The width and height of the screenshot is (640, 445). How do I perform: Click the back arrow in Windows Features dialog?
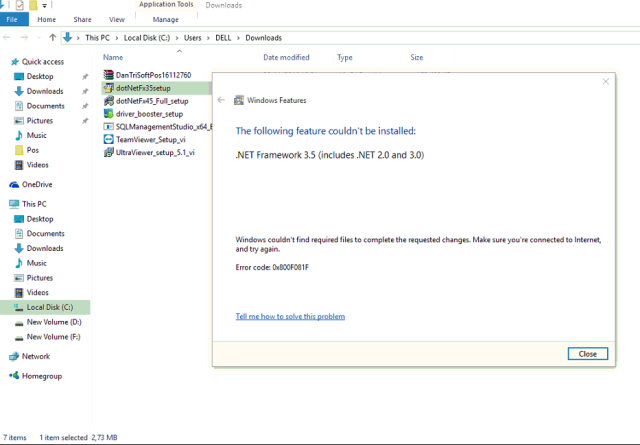(x=221, y=100)
